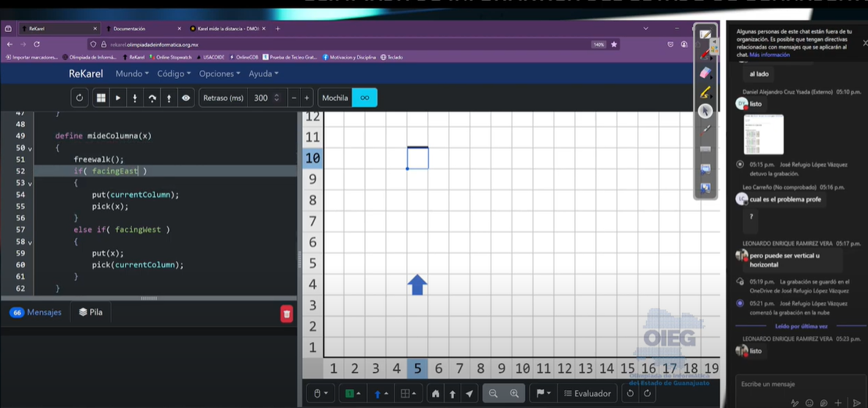The height and width of the screenshot is (408, 868).
Task: Toggle the infinite Mochila beepers button
Action: coord(364,98)
